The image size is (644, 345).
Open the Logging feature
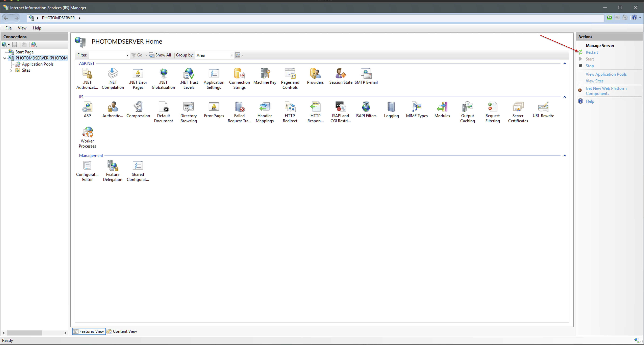click(391, 109)
